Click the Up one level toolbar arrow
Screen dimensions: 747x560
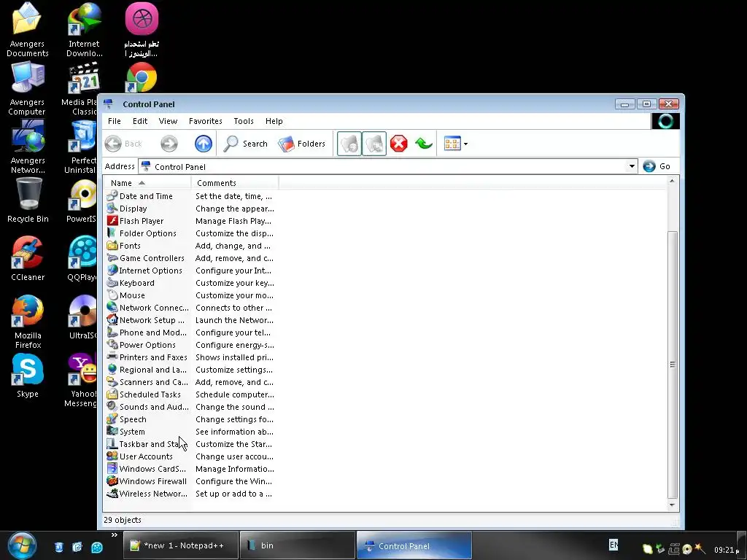click(204, 144)
